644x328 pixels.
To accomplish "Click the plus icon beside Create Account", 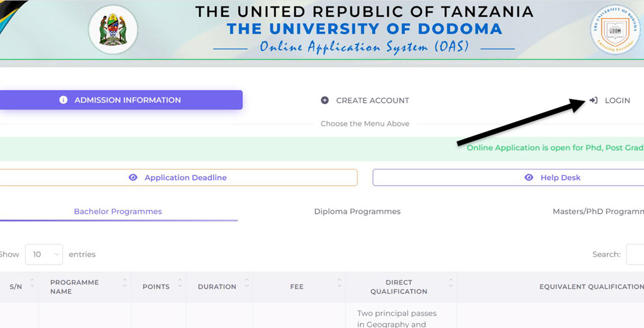I will 325,100.
